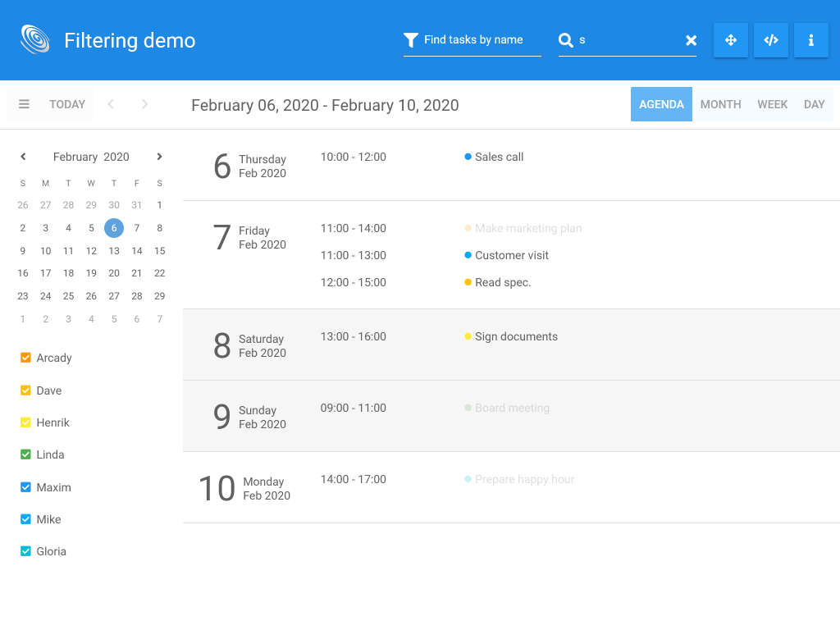Viewport: 840px width, 630px height.
Task: Clear the search field with X
Action: pyautogui.click(x=691, y=40)
